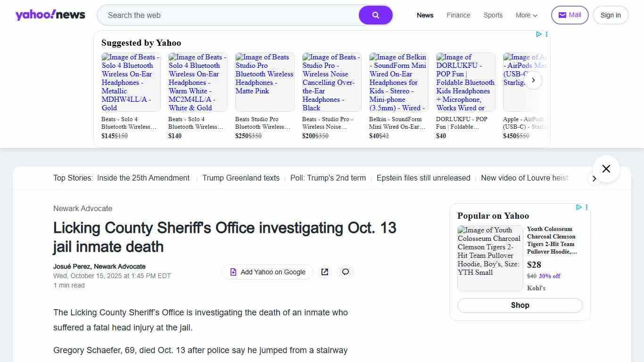Advance the product carousel with the right chevron
The height and width of the screenshot is (362, 644).
coord(533,80)
